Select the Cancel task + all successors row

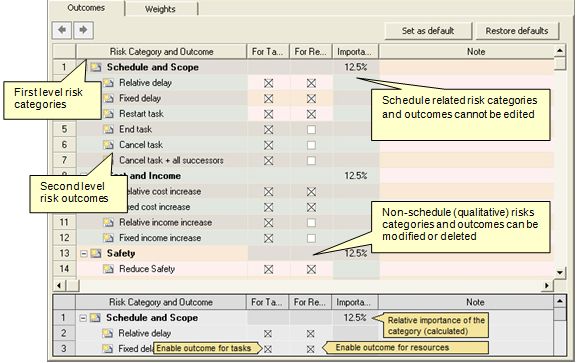(x=304, y=160)
